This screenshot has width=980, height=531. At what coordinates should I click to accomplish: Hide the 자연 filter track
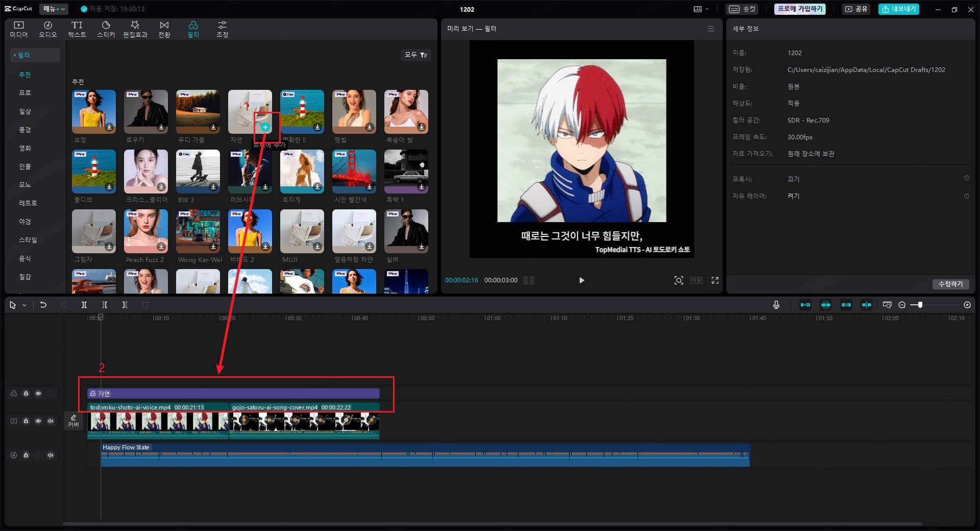point(38,394)
